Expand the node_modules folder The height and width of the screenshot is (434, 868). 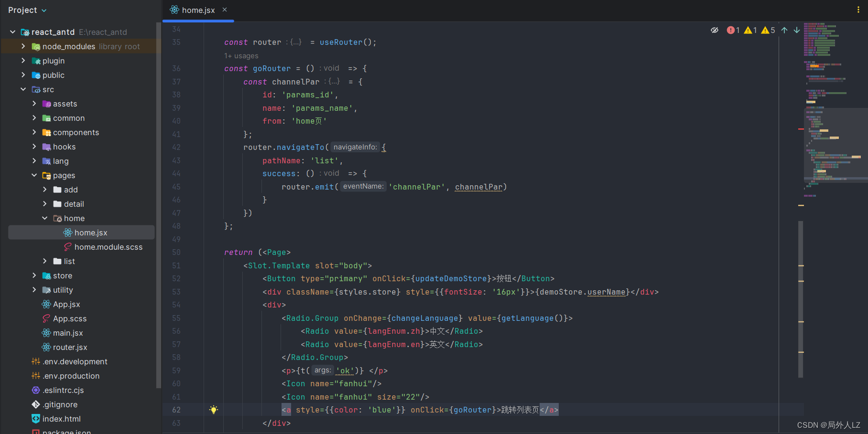pos(23,46)
